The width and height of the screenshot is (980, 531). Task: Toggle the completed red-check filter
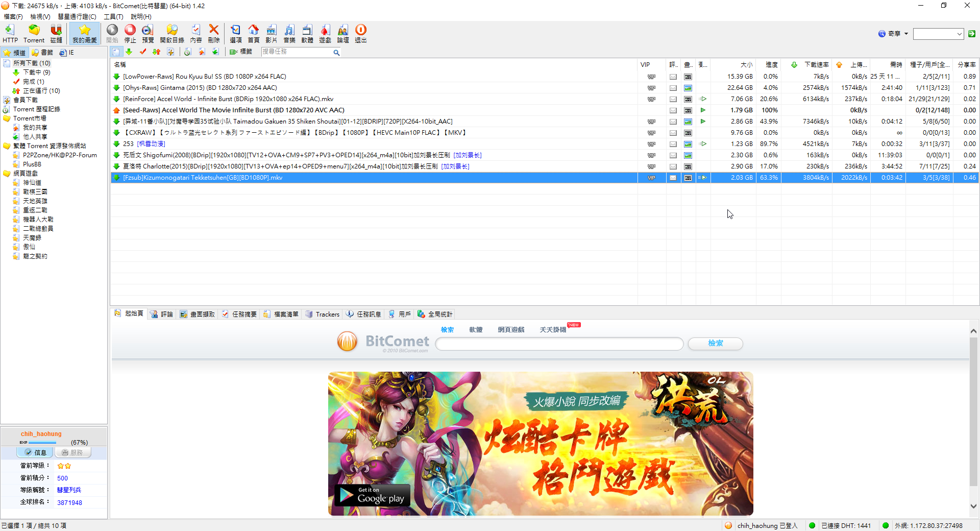point(143,52)
